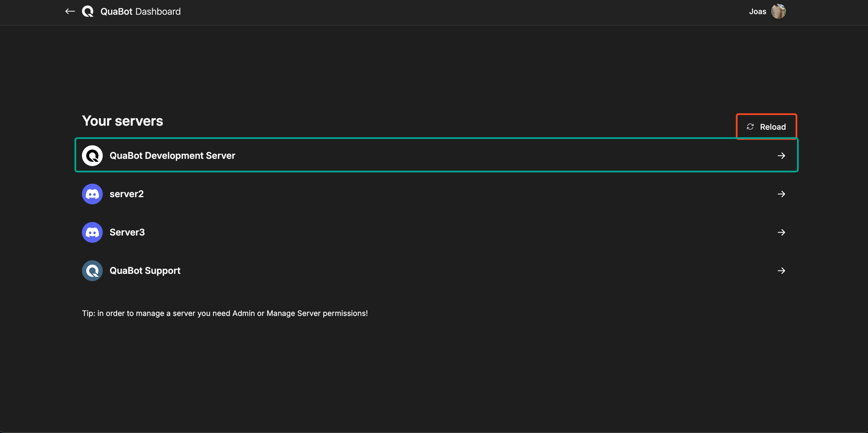This screenshot has width=868, height=433.
Task: Open the Joas user name menu
Action: tap(757, 12)
